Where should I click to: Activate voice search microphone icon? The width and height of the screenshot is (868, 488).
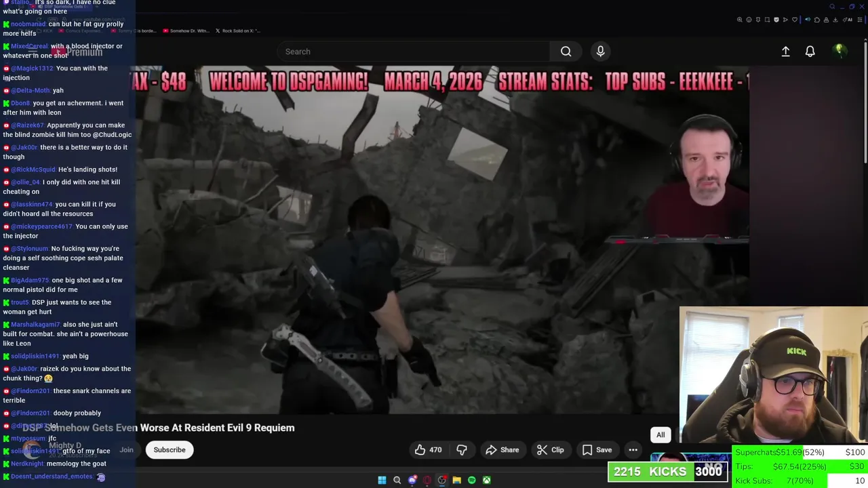pos(600,52)
